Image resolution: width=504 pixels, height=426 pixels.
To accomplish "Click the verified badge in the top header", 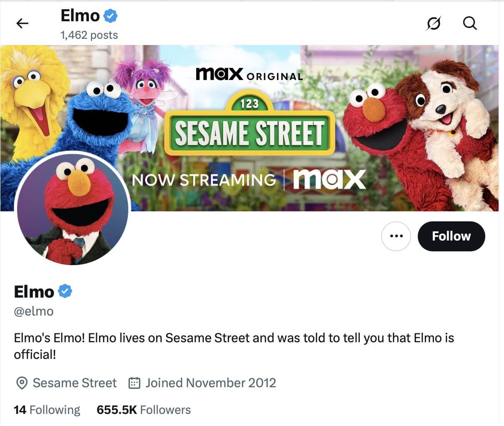I will click(110, 16).
